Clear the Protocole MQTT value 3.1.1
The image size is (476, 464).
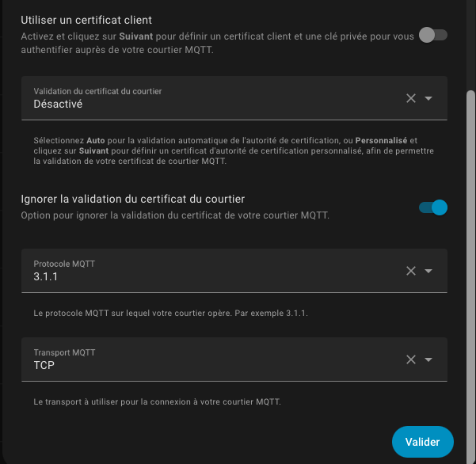[x=410, y=271]
